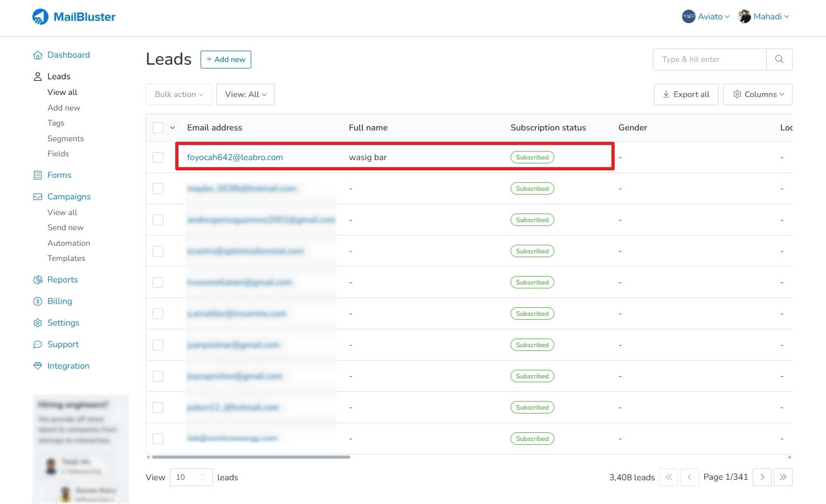Go to the previous page of leads
The width and height of the screenshot is (826, 504).
click(x=690, y=477)
